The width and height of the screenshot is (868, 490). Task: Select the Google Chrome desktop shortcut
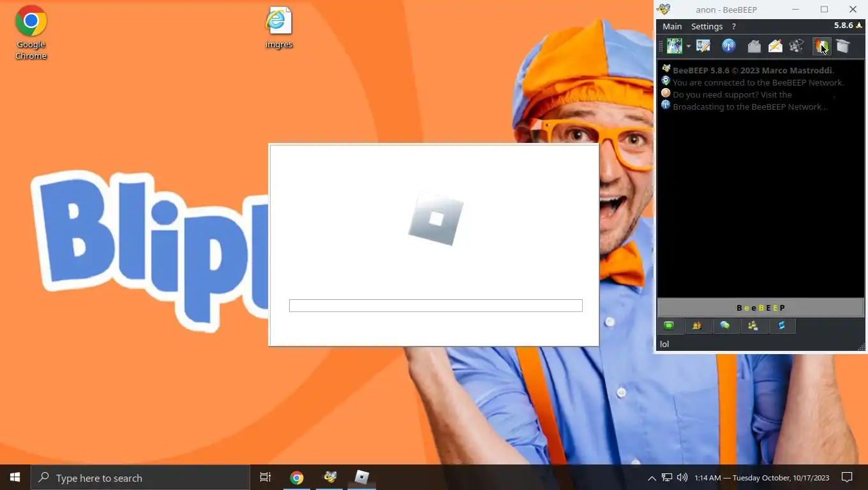pyautogui.click(x=31, y=33)
